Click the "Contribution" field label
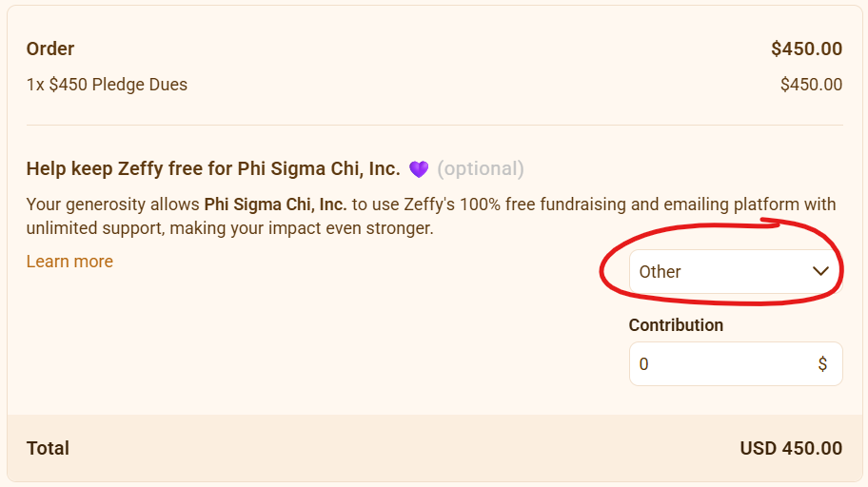 click(676, 325)
